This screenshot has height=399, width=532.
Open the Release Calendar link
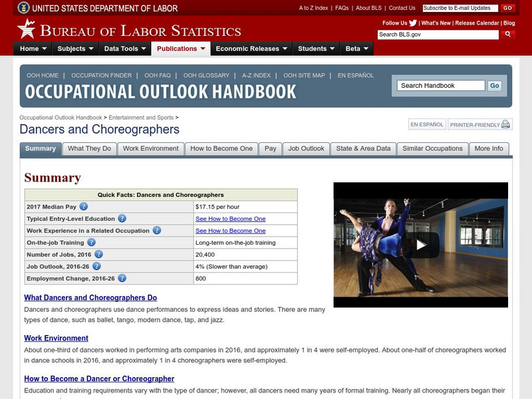coord(477,23)
